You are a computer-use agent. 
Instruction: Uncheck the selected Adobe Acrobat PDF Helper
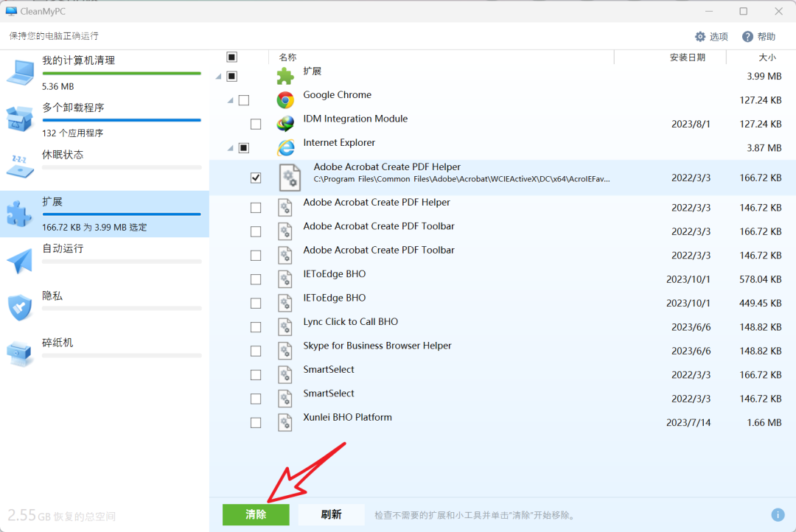[256, 178]
